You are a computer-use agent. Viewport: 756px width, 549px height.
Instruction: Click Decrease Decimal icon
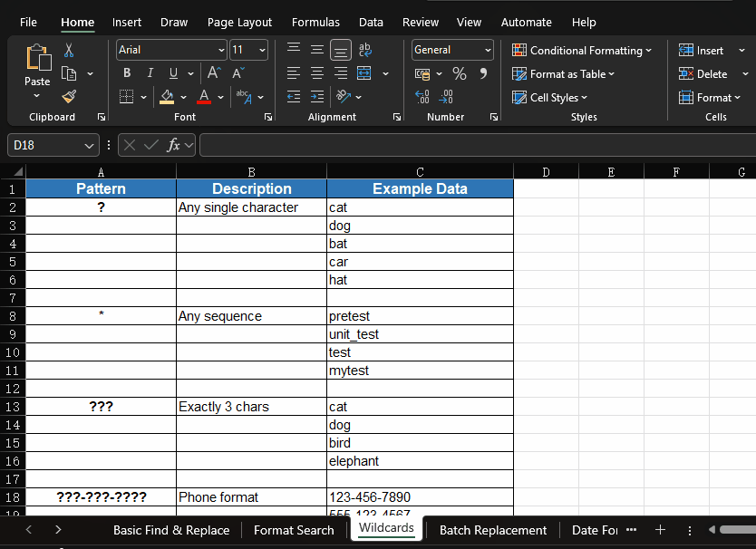[x=445, y=97]
